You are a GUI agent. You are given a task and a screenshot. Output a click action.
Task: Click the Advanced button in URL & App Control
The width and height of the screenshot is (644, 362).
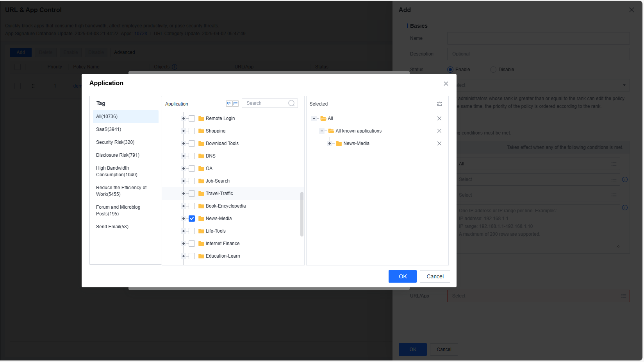(x=125, y=52)
